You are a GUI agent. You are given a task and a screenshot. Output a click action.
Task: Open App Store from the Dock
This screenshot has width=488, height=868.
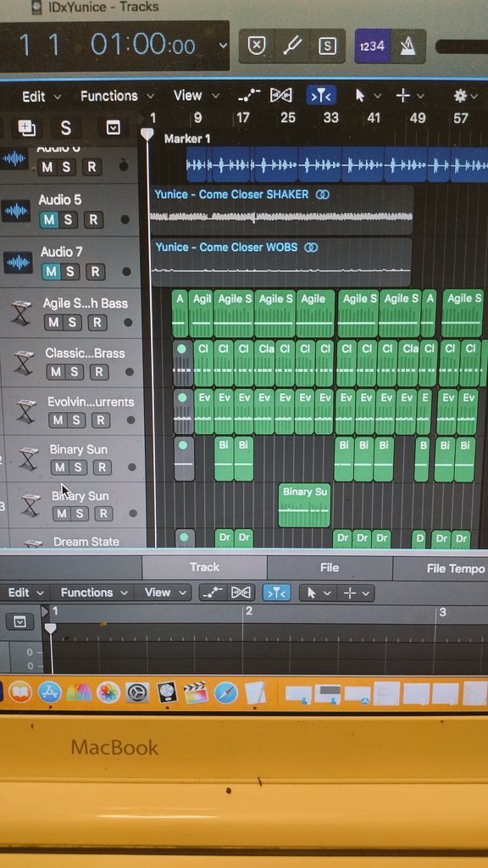50,693
